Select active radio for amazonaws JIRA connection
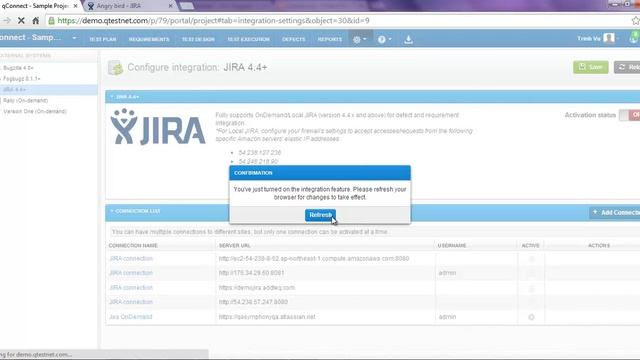This screenshot has height=360, width=640. coord(531,259)
